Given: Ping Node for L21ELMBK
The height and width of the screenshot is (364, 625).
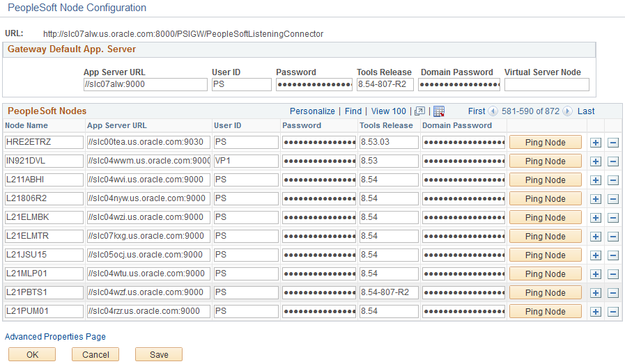Looking at the screenshot, I should click(x=546, y=217).
